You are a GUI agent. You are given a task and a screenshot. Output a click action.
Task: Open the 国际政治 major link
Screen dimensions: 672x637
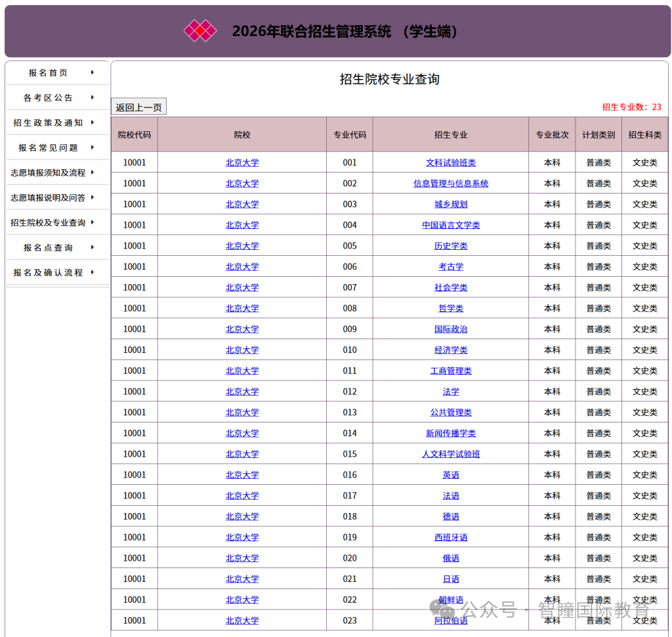pyautogui.click(x=450, y=329)
